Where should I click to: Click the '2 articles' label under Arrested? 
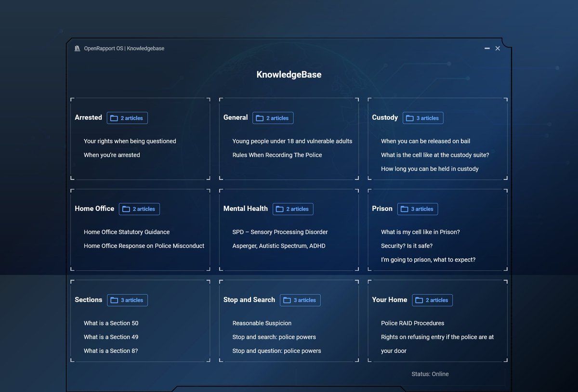click(132, 118)
